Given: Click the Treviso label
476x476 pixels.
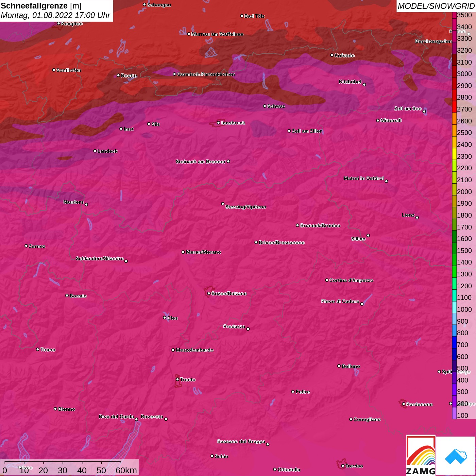Looking at the screenshot, I should pyautogui.click(x=354, y=466).
